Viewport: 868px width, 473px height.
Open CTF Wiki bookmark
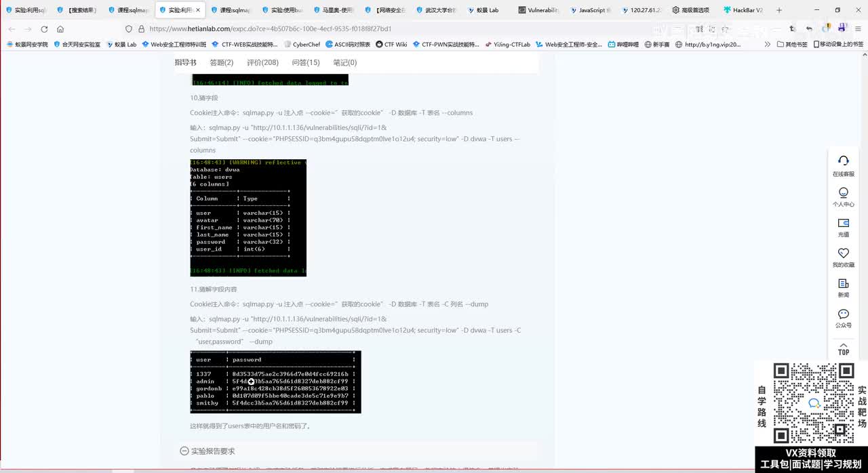click(x=391, y=44)
